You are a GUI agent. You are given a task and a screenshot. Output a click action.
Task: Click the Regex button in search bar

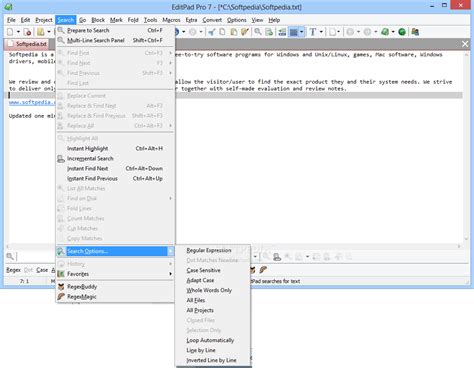click(13, 270)
